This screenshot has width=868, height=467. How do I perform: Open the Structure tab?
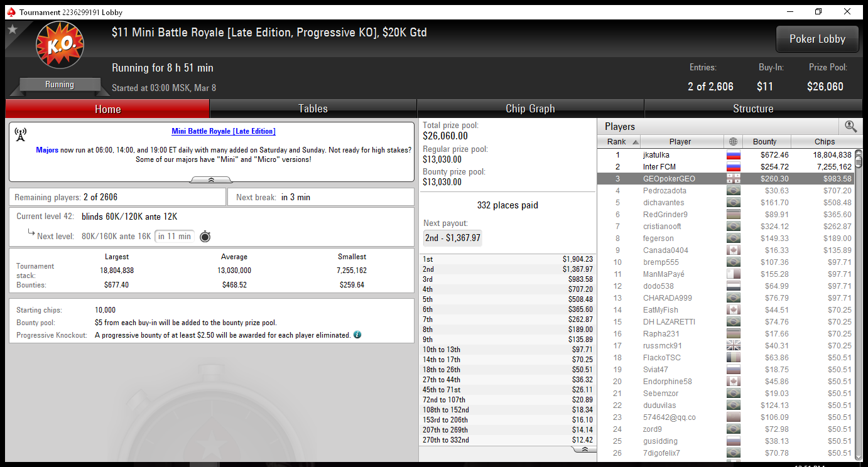[753, 109]
